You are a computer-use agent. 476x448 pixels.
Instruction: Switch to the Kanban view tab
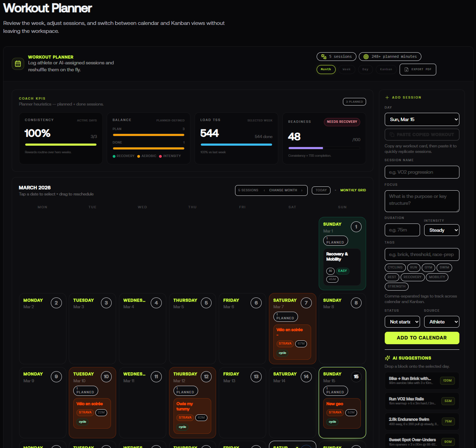(386, 70)
